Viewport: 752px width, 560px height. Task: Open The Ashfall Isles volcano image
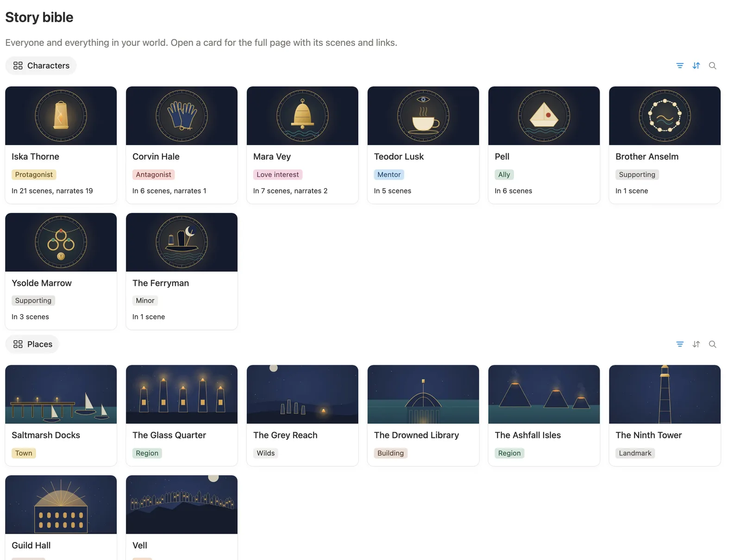pyautogui.click(x=544, y=394)
